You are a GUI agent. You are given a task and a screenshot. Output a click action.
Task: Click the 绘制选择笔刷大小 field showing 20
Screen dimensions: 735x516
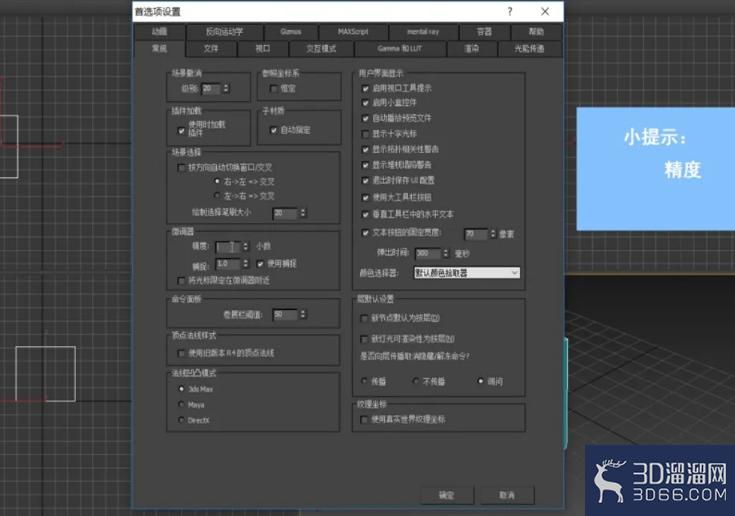click(285, 213)
